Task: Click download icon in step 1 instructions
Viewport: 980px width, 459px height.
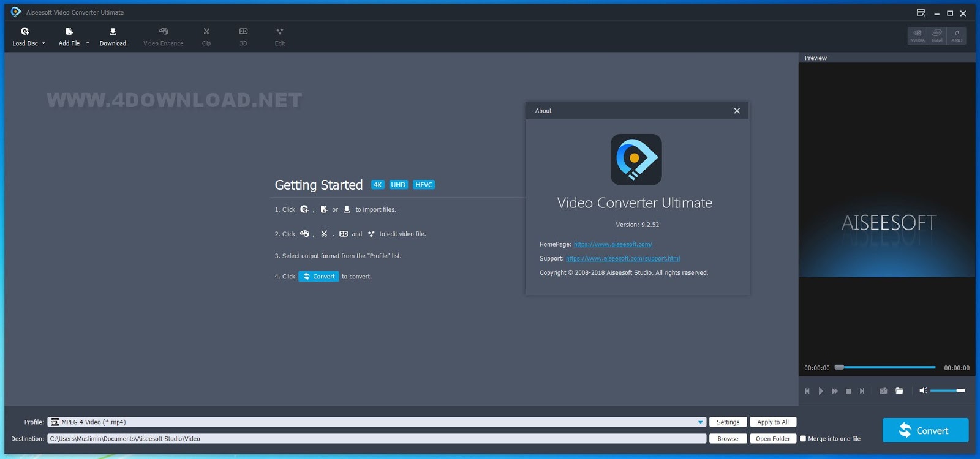Action: pyautogui.click(x=347, y=209)
